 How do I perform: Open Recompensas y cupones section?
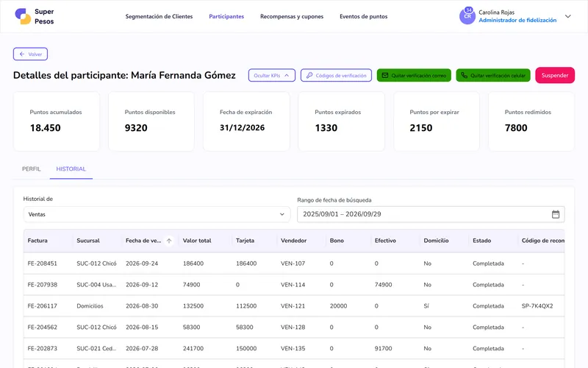292,16
